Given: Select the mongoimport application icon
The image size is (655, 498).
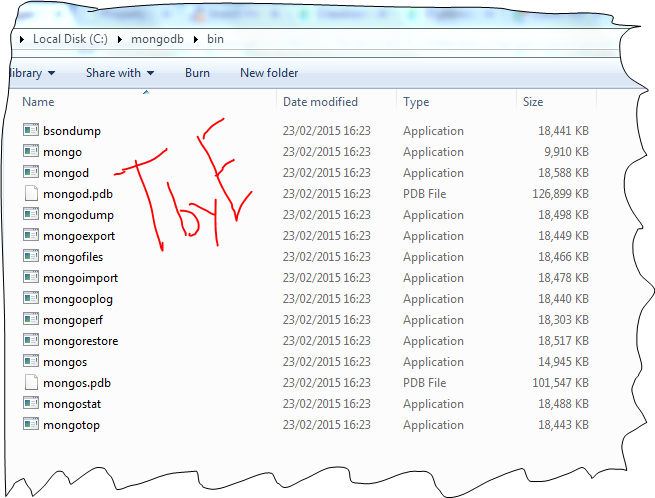Looking at the screenshot, I should 31,277.
